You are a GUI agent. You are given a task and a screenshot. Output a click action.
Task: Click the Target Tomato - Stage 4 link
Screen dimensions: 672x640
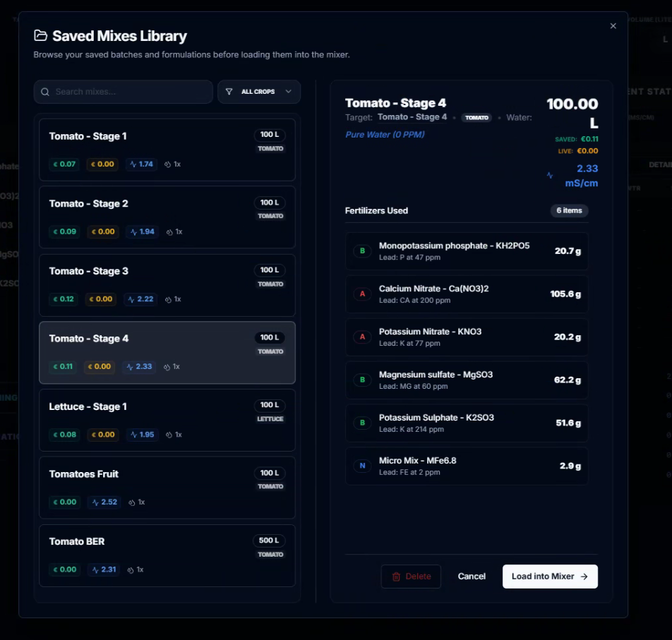pyautogui.click(x=412, y=117)
